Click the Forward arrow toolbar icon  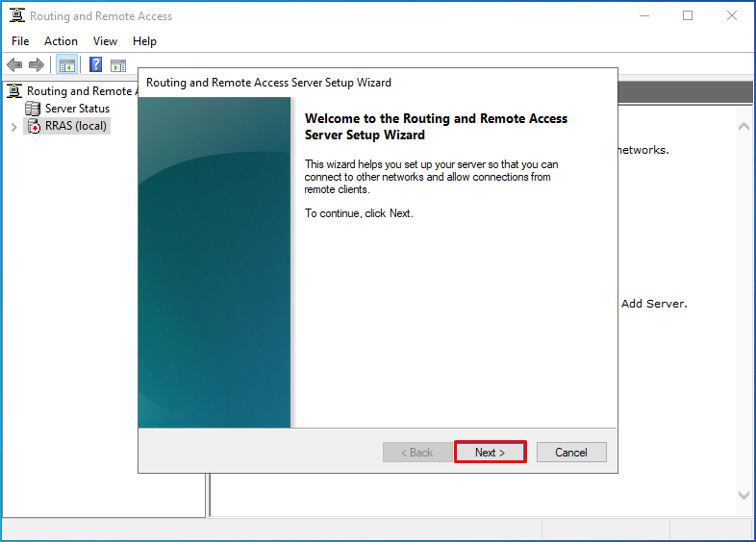pos(37,64)
